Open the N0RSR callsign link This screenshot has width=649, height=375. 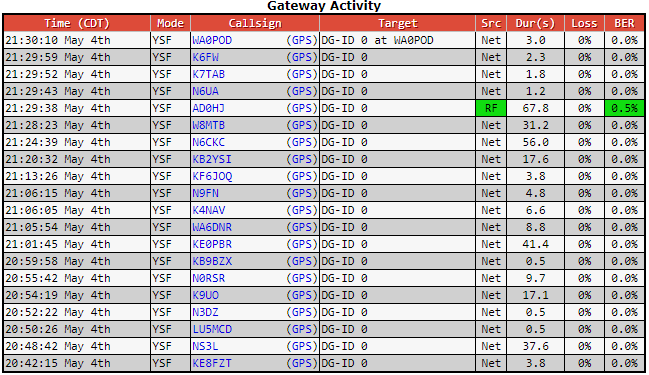coord(209,278)
